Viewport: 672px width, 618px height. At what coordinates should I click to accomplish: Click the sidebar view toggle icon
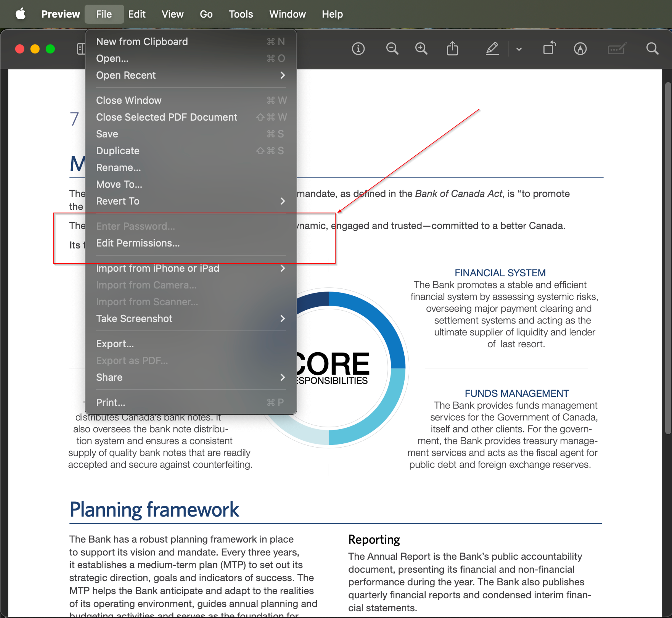[x=80, y=49]
